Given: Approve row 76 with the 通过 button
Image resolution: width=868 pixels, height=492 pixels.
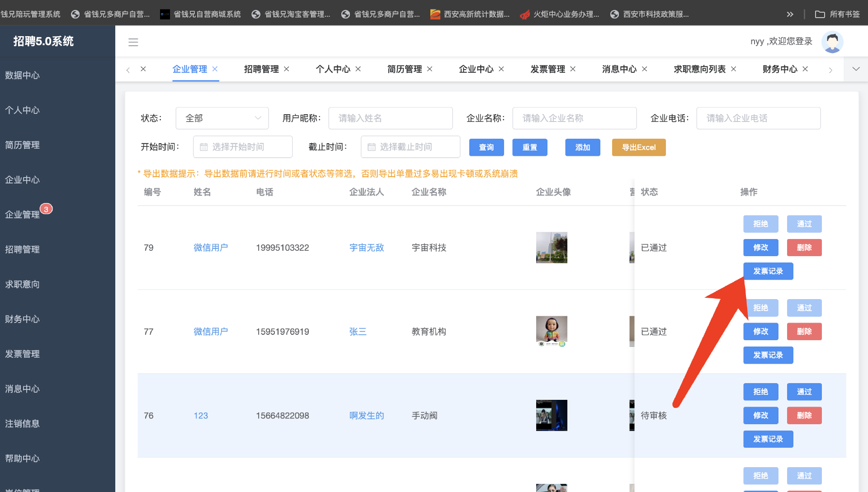Looking at the screenshot, I should pos(804,392).
